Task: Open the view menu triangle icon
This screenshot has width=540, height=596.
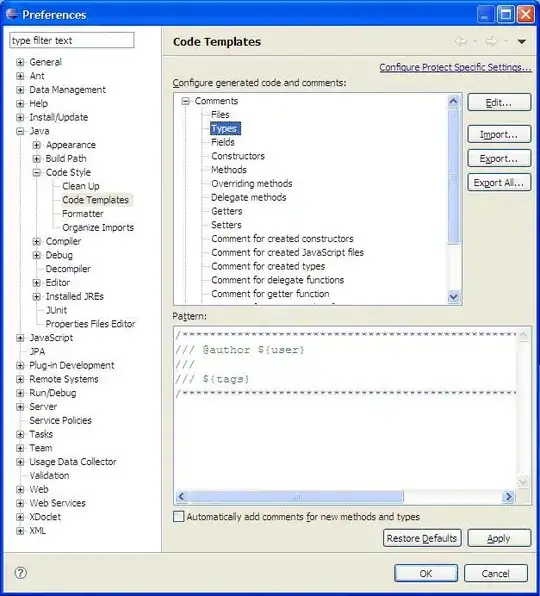Action: (x=522, y=41)
